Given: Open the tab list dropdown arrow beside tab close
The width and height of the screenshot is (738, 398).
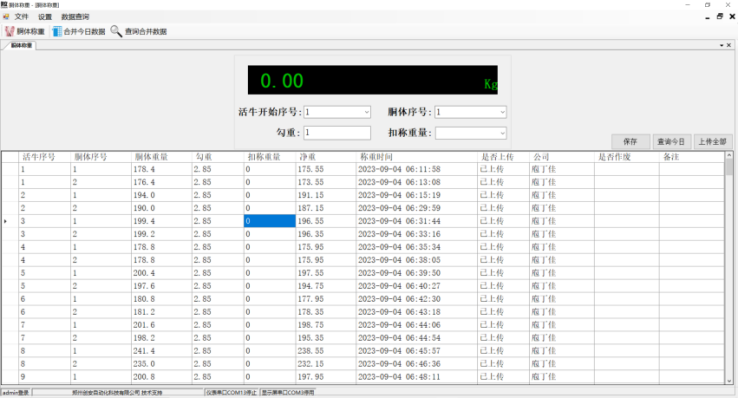Looking at the screenshot, I should click(722, 45).
